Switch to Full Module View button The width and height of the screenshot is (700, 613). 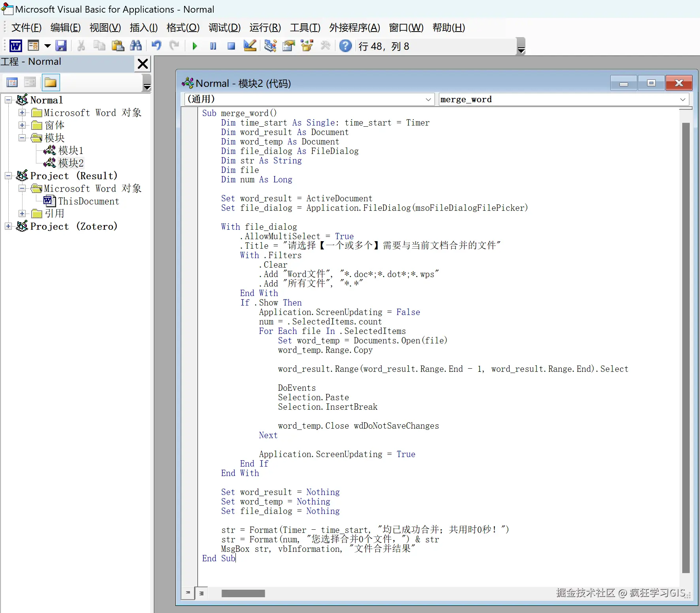coord(201,593)
